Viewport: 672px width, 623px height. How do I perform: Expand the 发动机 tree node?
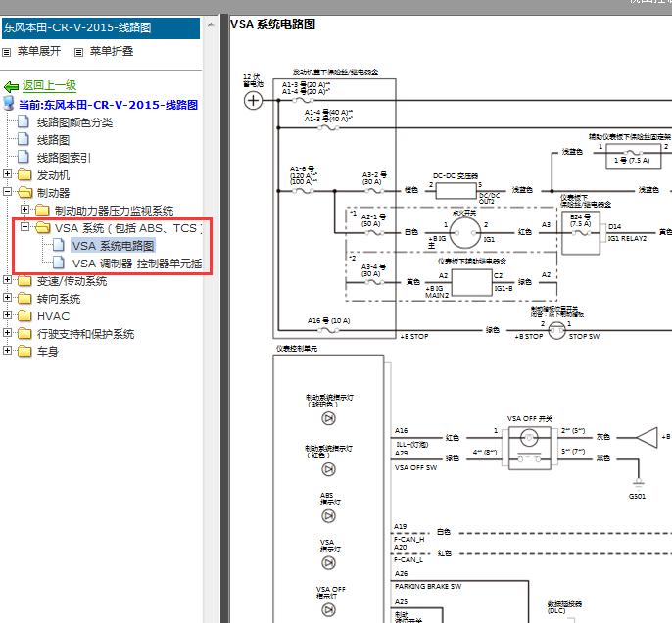pyautogui.click(x=7, y=173)
